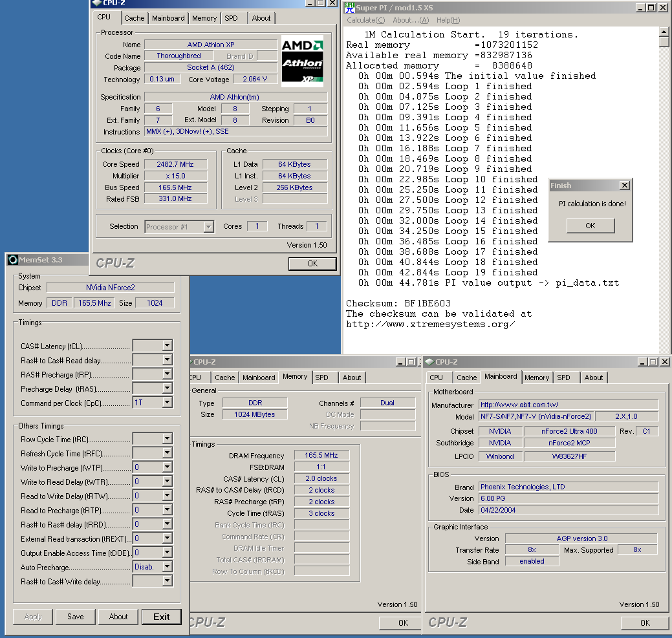Open the Read to Precharge (tRTP) dropdown
The width and height of the screenshot is (672, 638).
click(x=168, y=509)
